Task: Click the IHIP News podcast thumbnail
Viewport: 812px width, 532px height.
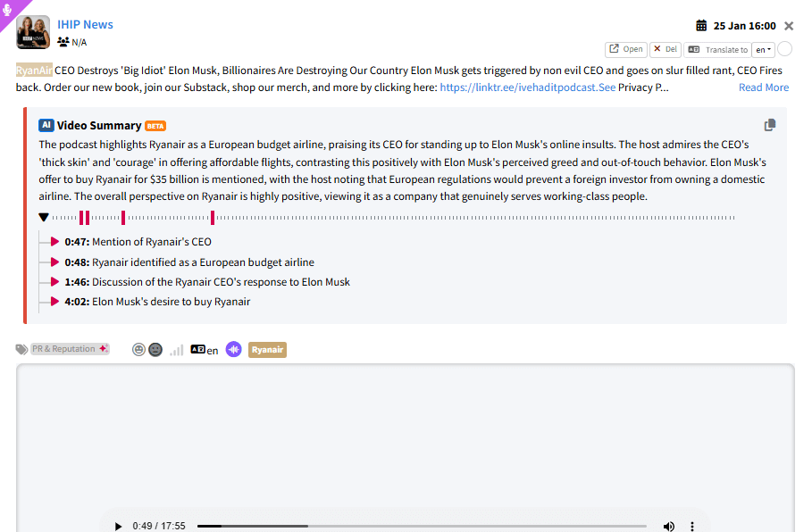Action: pos(33,32)
